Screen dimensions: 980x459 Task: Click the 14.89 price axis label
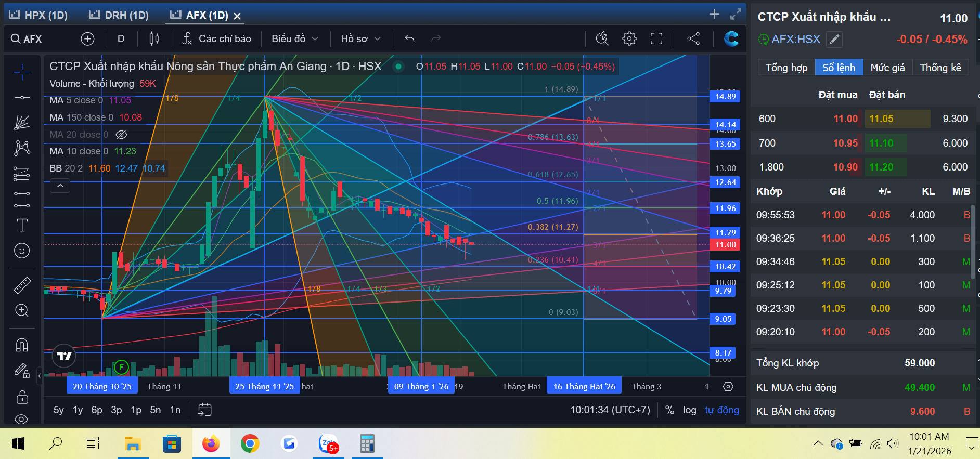point(725,96)
